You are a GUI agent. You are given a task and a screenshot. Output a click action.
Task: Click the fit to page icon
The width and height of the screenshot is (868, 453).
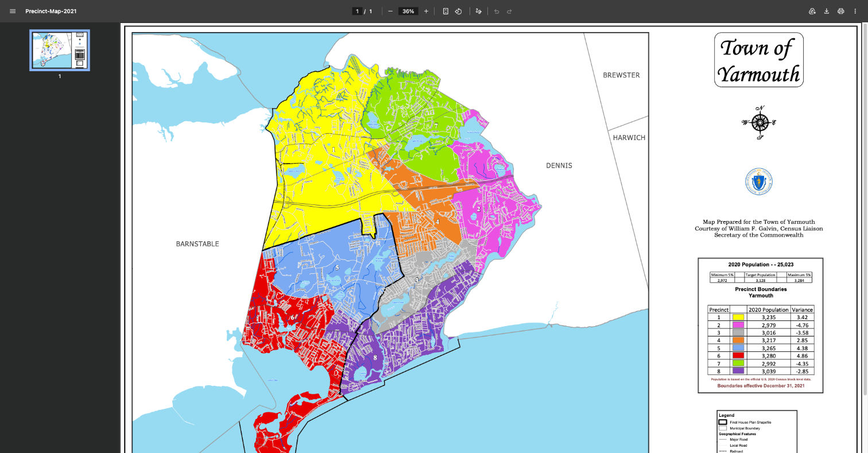click(x=445, y=11)
